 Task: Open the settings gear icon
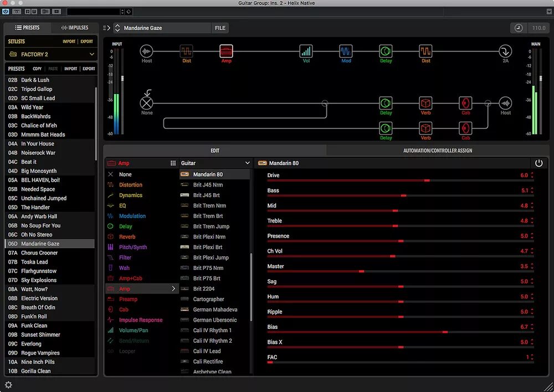pos(8,385)
